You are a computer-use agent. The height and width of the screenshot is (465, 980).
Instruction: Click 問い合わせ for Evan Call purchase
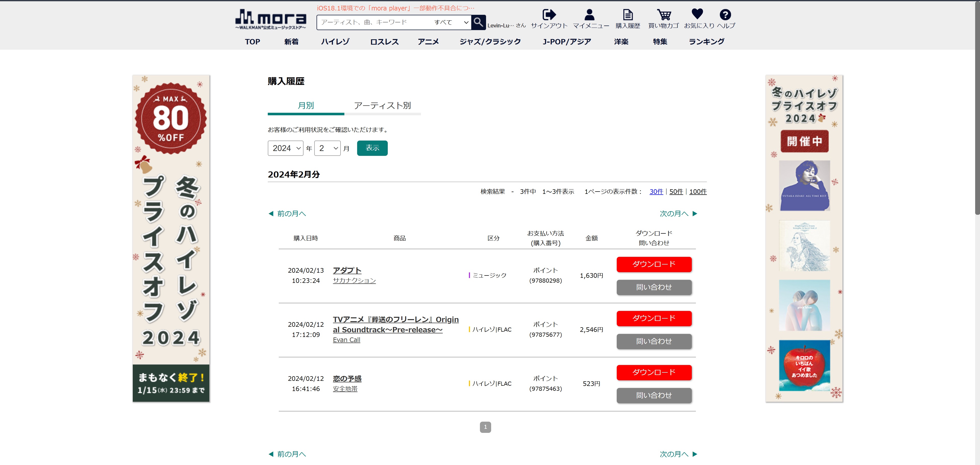(x=654, y=342)
